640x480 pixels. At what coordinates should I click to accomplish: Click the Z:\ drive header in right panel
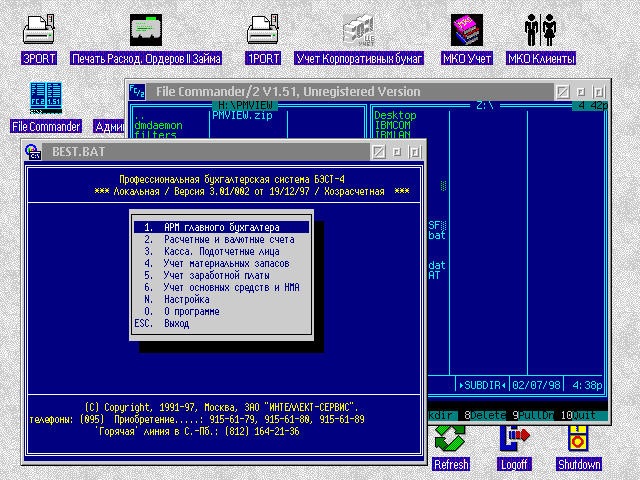(485, 105)
